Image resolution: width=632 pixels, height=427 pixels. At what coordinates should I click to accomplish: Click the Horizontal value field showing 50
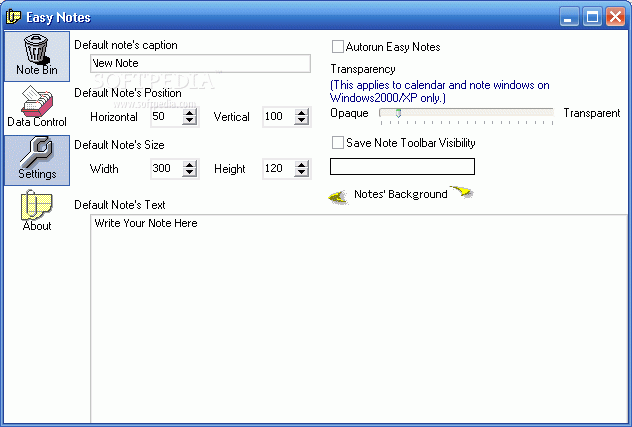(166, 117)
